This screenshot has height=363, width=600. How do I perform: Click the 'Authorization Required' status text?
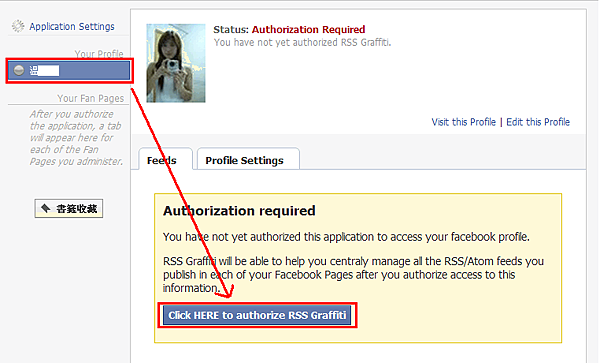(308, 29)
